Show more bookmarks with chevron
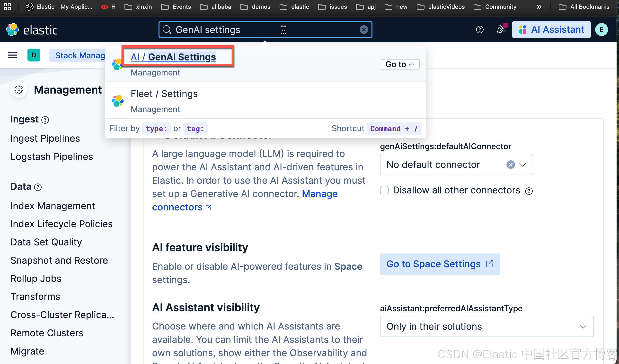 [539, 7]
